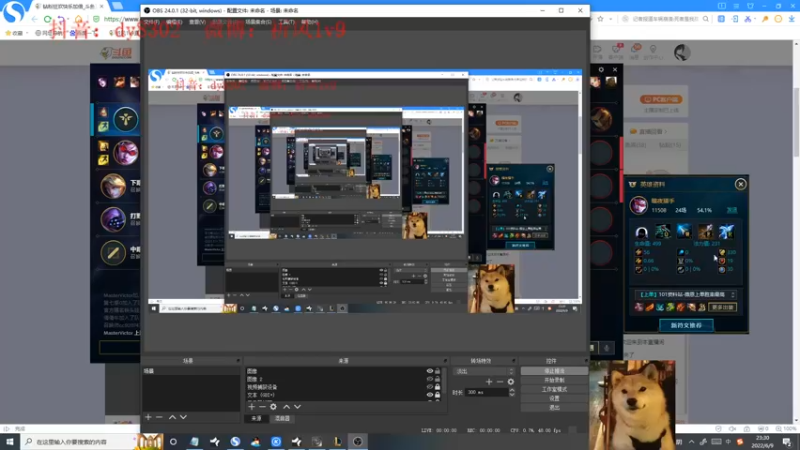Move scene up in Scenes panel

[x=172, y=417]
